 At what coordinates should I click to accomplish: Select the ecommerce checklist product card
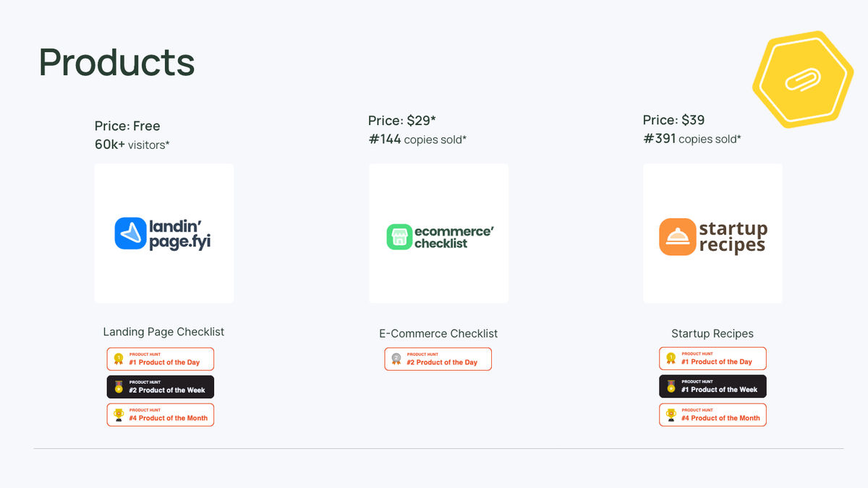pos(438,233)
